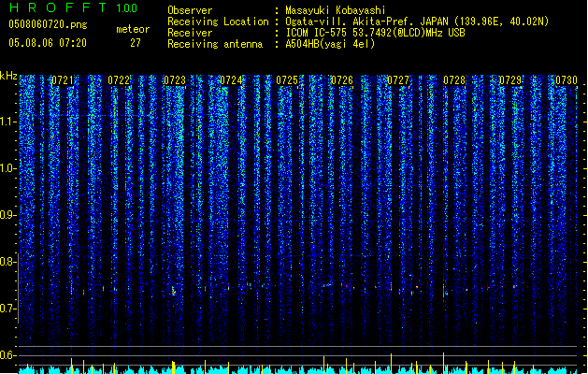Click the date stamp 05.08.06 07:20
The image size is (588, 374).
point(48,43)
